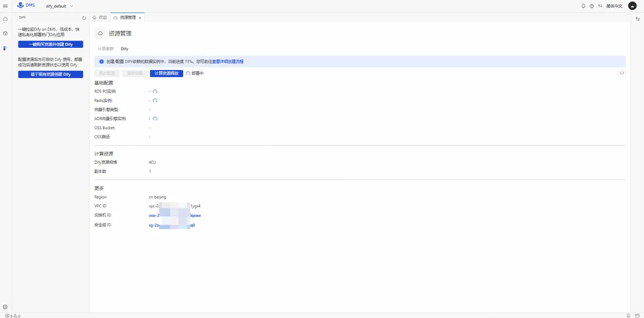Open the help question mark icon
Viewport: 644px width, 318px height.
coord(592,6)
